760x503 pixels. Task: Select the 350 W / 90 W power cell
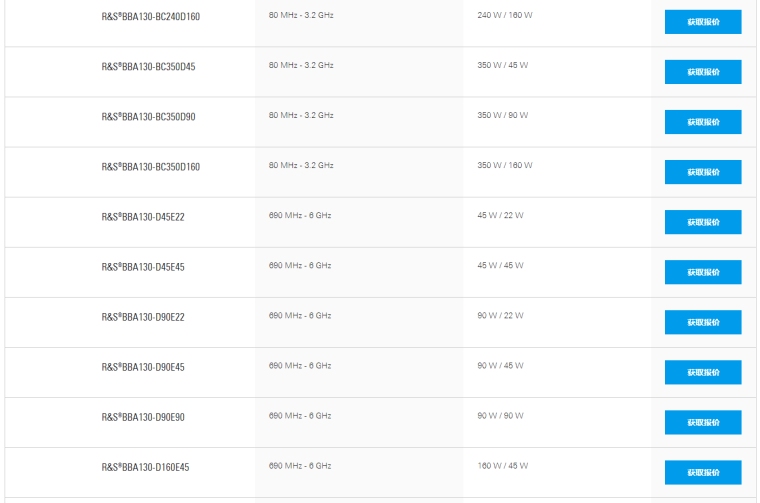[x=502, y=115]
